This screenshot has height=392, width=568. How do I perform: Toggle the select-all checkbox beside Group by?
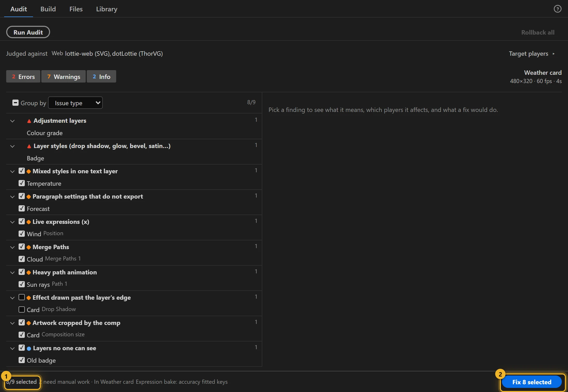15,103
